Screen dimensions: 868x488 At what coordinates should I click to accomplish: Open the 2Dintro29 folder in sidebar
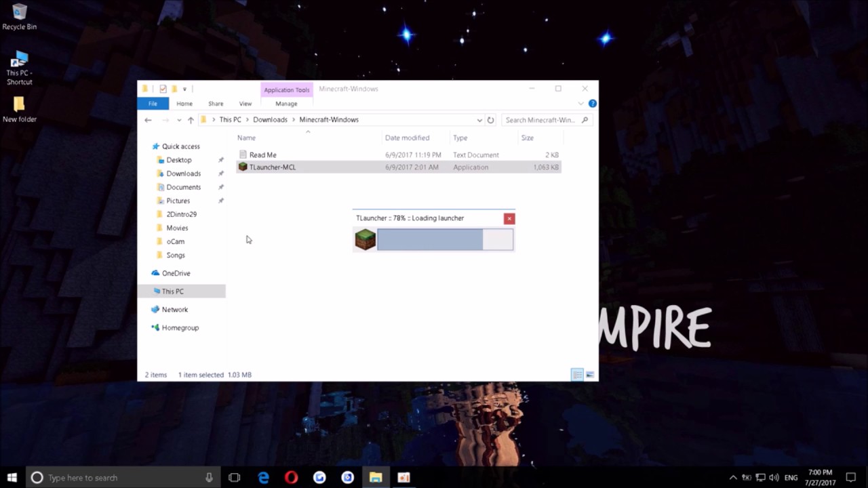pos(181,214)
